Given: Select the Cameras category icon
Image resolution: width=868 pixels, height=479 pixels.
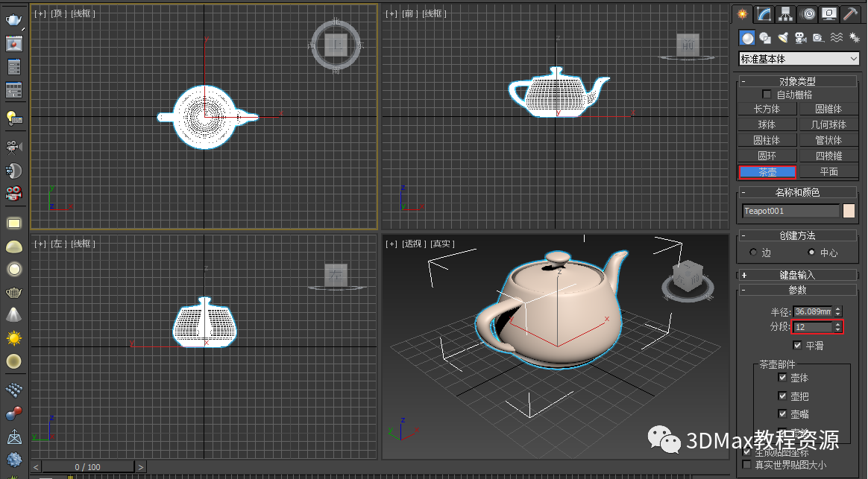Looking at the screenshot, I should 801,38.
